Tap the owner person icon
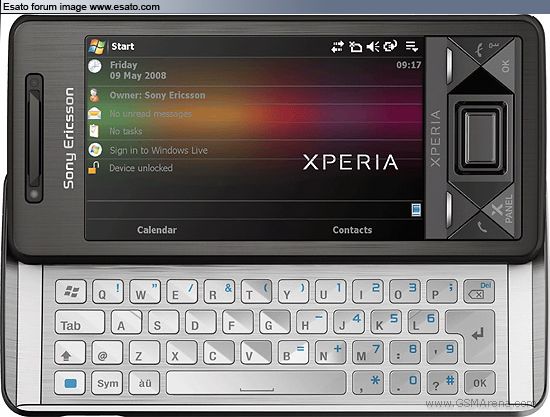Image resolution: width=550 pixels, height=417 pixels. coord(94,95)
